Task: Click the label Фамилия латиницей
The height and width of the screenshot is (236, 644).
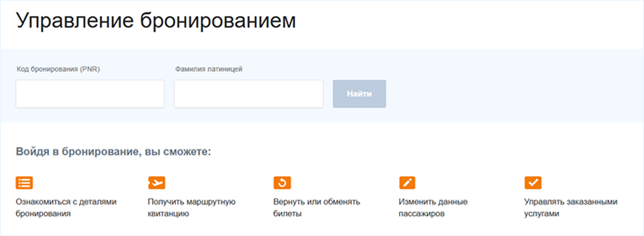Action: coord(209,69)
